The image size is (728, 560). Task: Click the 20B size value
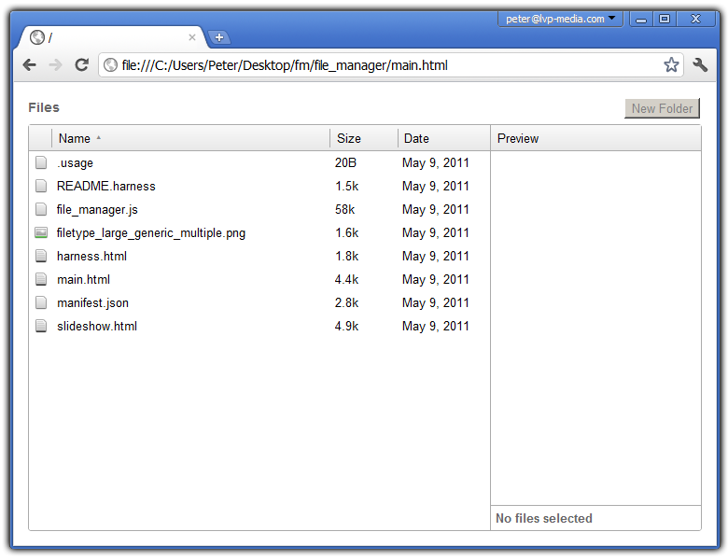point(345,162)
